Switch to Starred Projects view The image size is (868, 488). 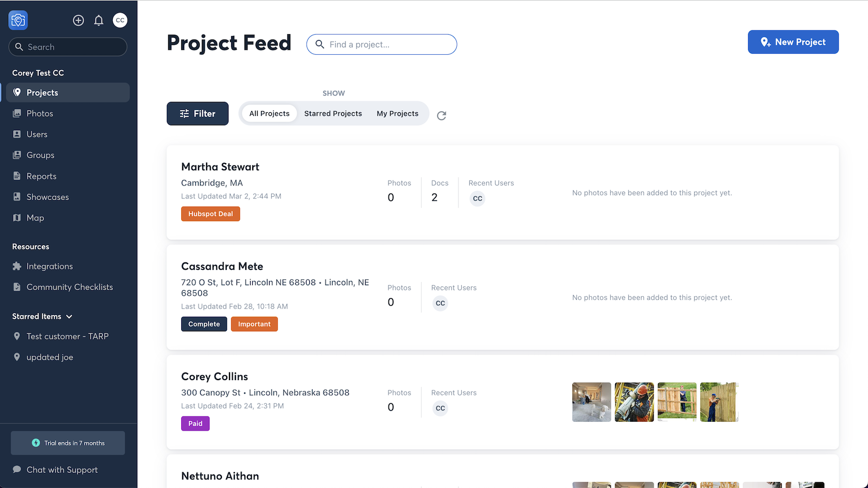[x=333, y=113]
